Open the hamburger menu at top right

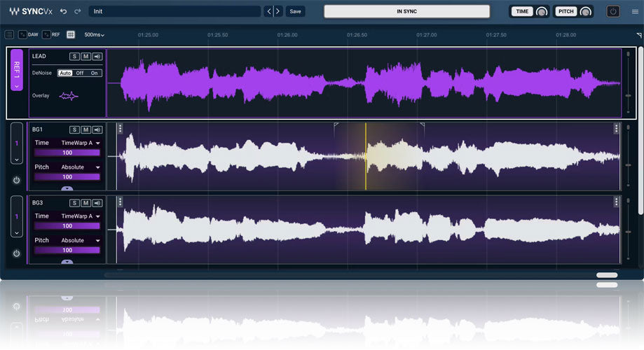(635, 11)
